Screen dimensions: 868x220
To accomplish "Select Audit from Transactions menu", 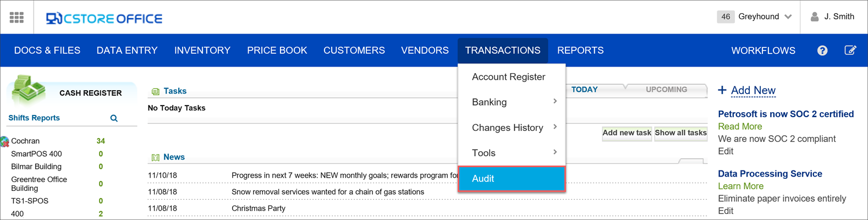I will tap(511, 179).
